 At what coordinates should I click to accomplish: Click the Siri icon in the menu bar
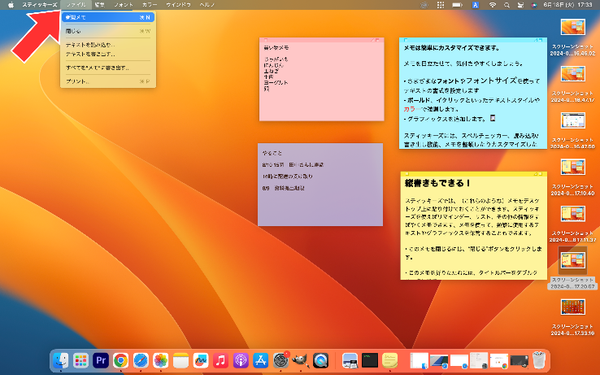[x=534, y=5]
